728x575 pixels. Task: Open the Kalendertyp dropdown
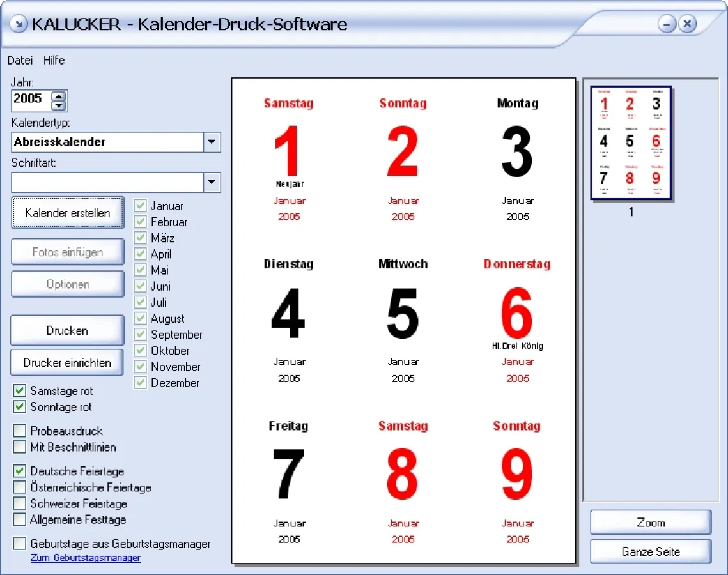click(x=212, y=142)
